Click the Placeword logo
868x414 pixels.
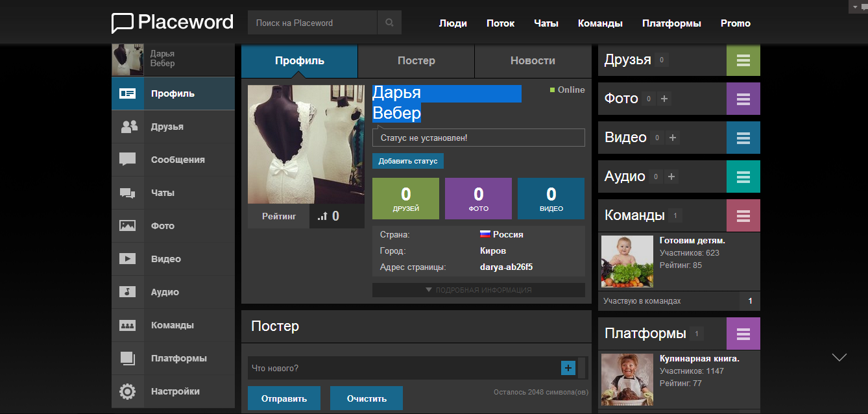(x=173, y=23)
